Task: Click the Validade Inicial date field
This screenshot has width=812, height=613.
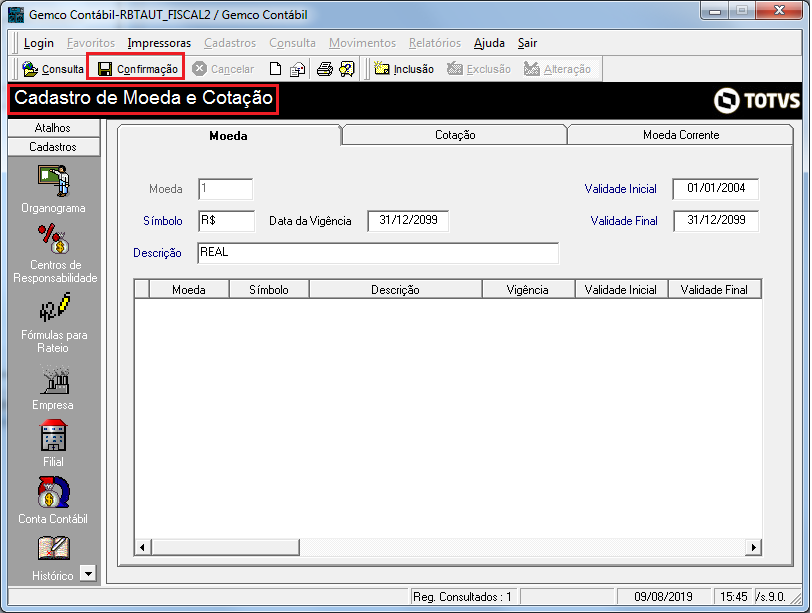Action: click(716, 189)
